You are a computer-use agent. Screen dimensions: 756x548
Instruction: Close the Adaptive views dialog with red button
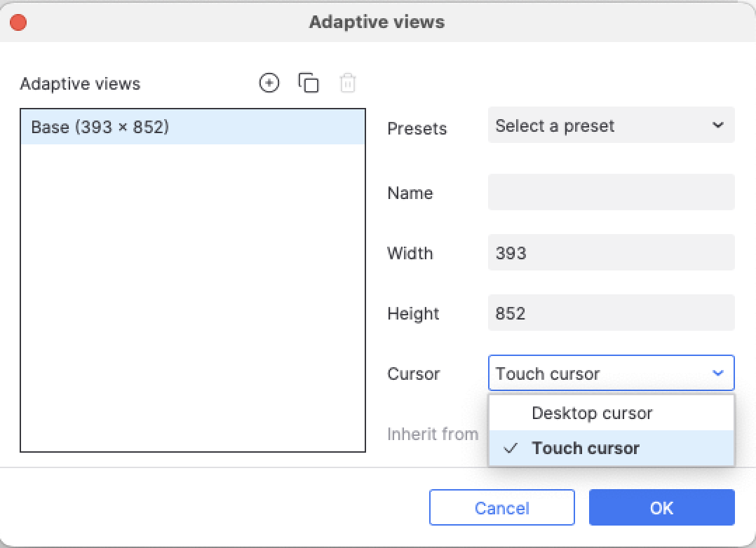click(x=18, y=22)
